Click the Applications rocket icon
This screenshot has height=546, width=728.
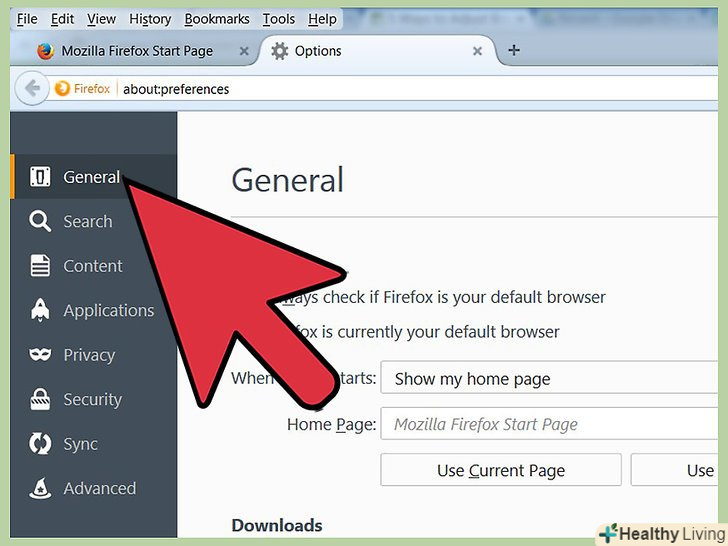coord(40,310)
